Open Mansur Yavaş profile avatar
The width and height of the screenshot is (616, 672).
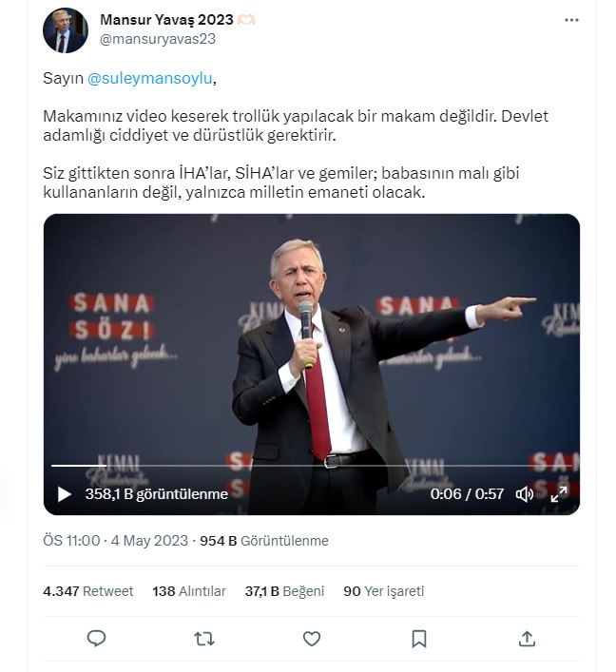click(66, 30)
